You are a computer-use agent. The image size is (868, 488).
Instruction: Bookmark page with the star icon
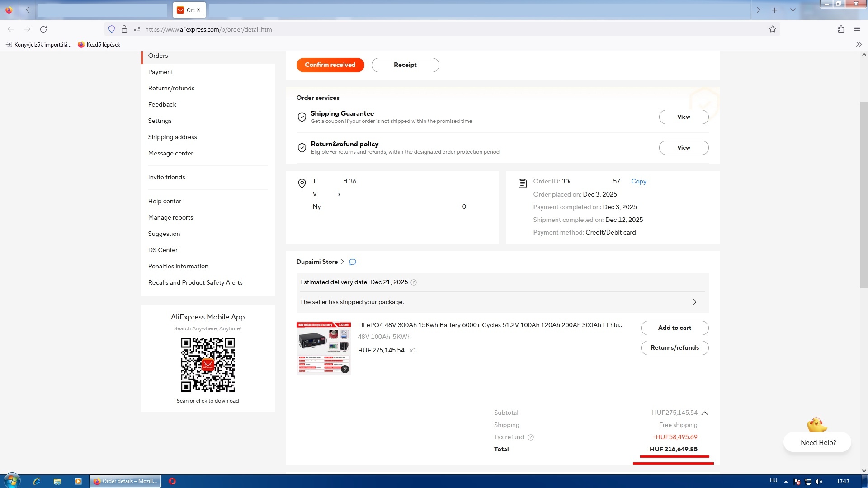point(773,29)
